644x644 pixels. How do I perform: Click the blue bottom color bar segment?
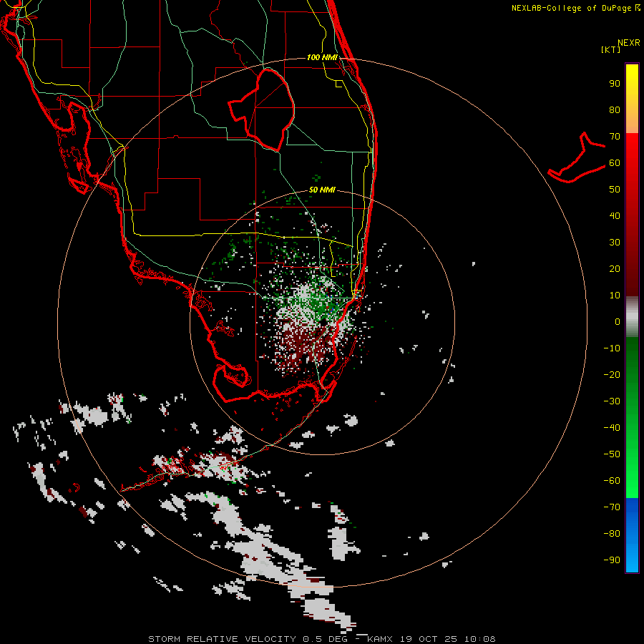click(x=632, y=535)
